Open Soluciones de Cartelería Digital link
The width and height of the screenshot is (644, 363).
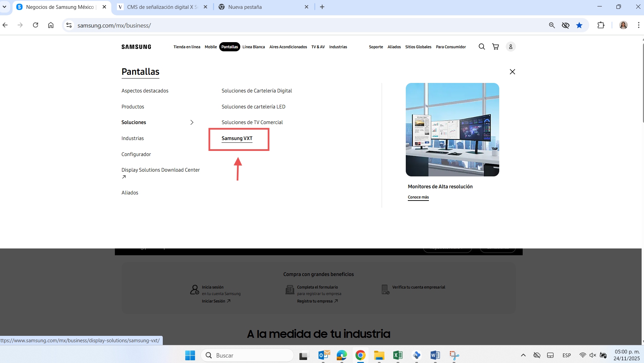point(257,91)
